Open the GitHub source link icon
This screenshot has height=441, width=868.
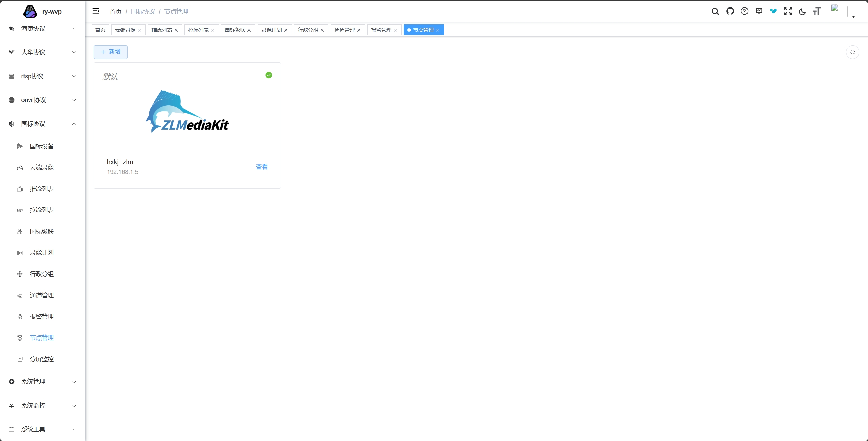pyautogui.click(x=730, y=12)
